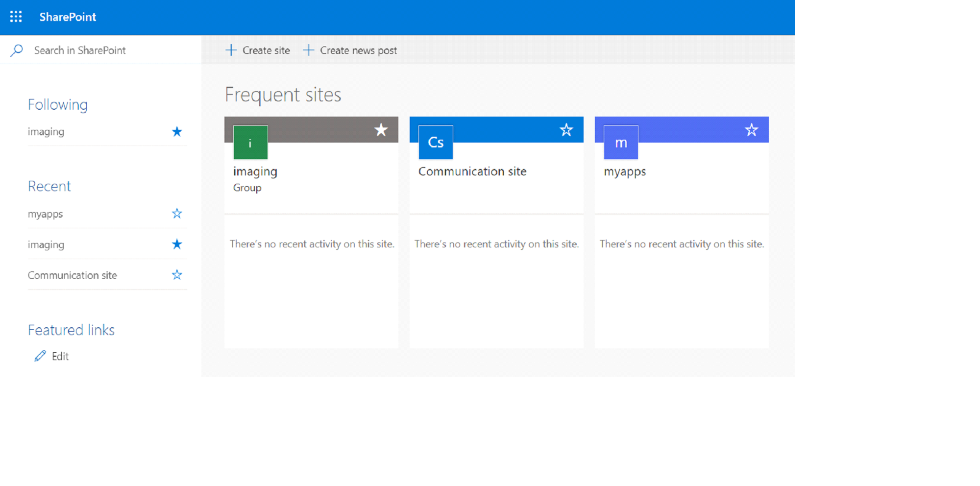Toggle follow star on Communication site card
The image size is (980, 486).
click(x=566, y=130)
